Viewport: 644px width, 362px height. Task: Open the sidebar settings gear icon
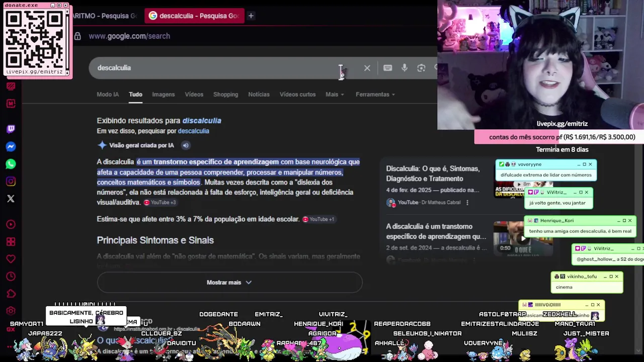(x=11, y=311)
